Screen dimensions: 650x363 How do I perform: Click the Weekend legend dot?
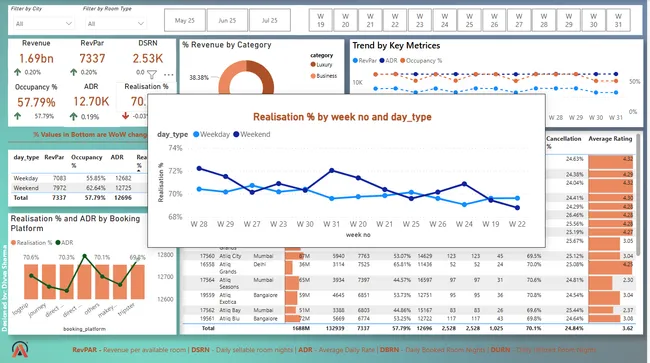(236, 134)
